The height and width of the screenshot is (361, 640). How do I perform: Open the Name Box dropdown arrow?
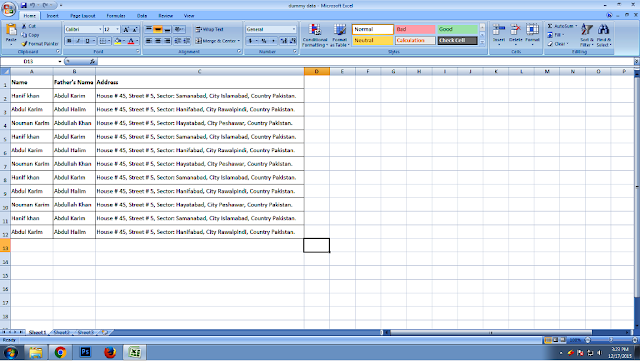(x=60, y=61)
